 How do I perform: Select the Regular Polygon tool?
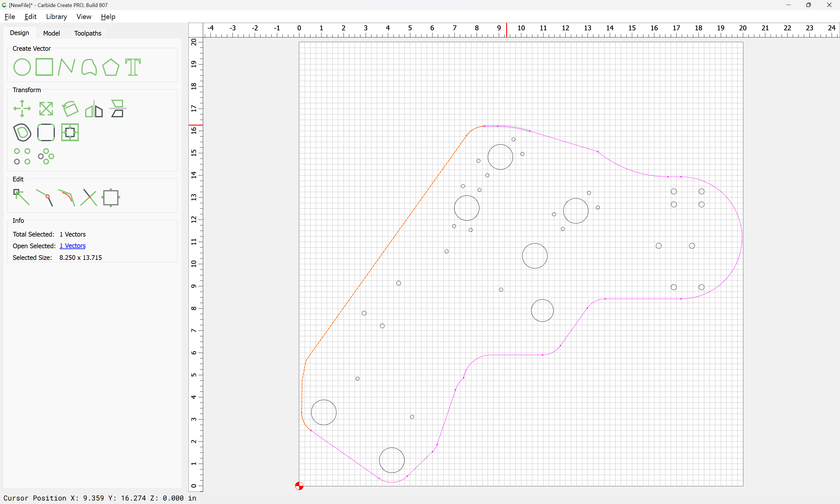coord(111,67)
